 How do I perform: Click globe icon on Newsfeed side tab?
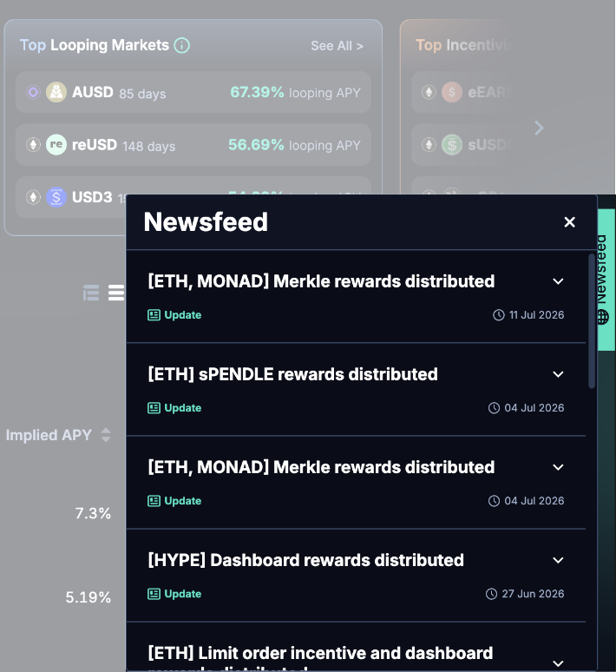(603, 317)
